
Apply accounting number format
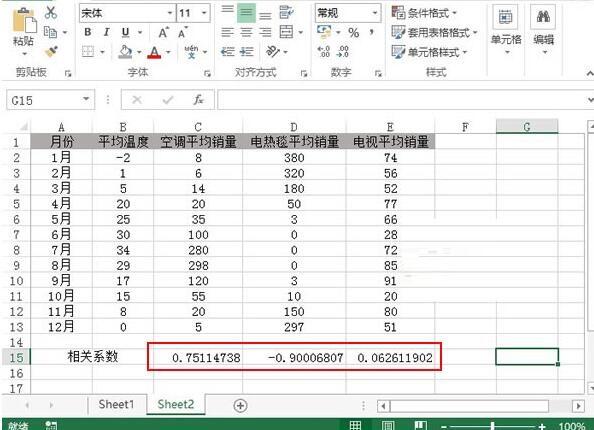pyautogui.click(x=324, y=32)
